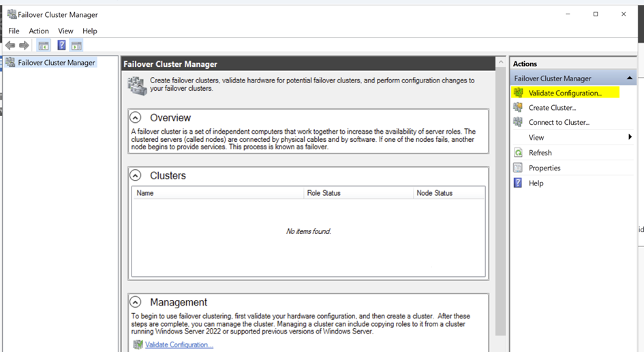
Task: Open the Action menu
Action: click(39, 31)
